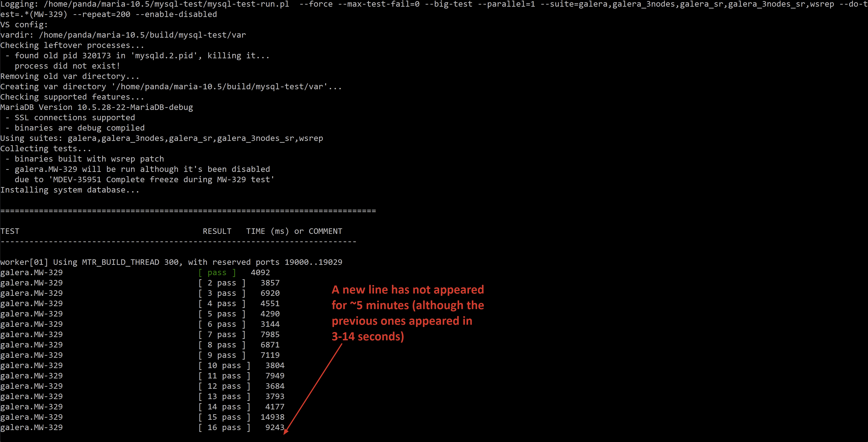
Task: Click the TEST column header
Action: point(10,231)
